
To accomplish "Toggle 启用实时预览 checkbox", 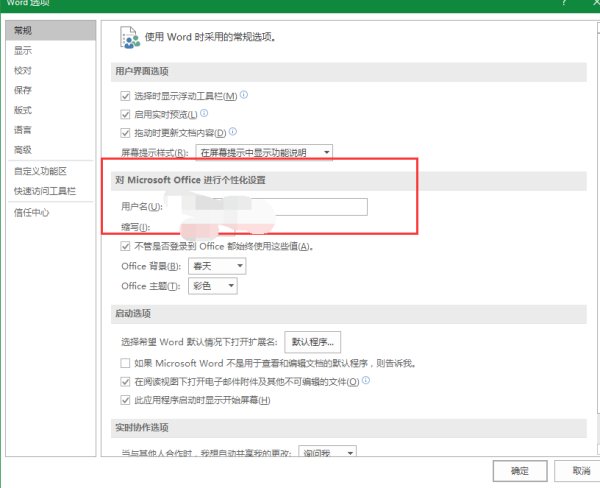I will pyautogui.click(x=125, y=114).
